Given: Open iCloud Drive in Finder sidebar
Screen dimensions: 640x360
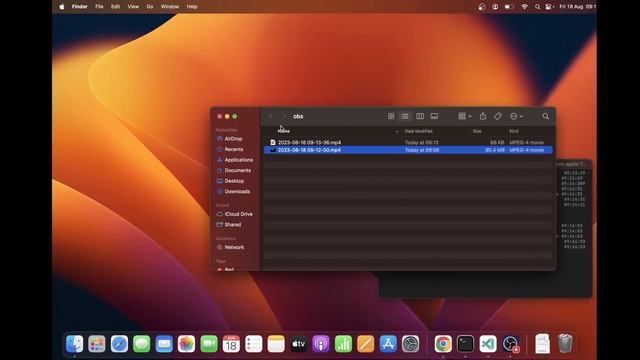Looking at the screenshot, I should pyautogui.click(x=234, y=214).
